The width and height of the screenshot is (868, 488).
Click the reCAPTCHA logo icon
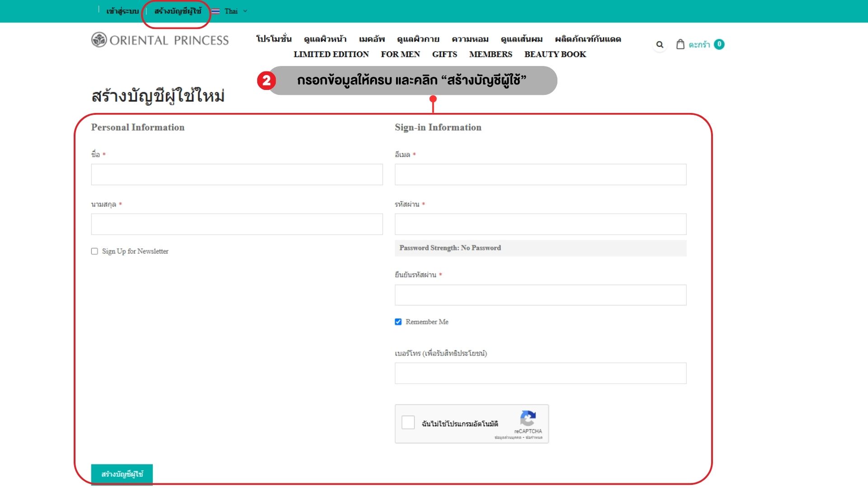(528, 418)
